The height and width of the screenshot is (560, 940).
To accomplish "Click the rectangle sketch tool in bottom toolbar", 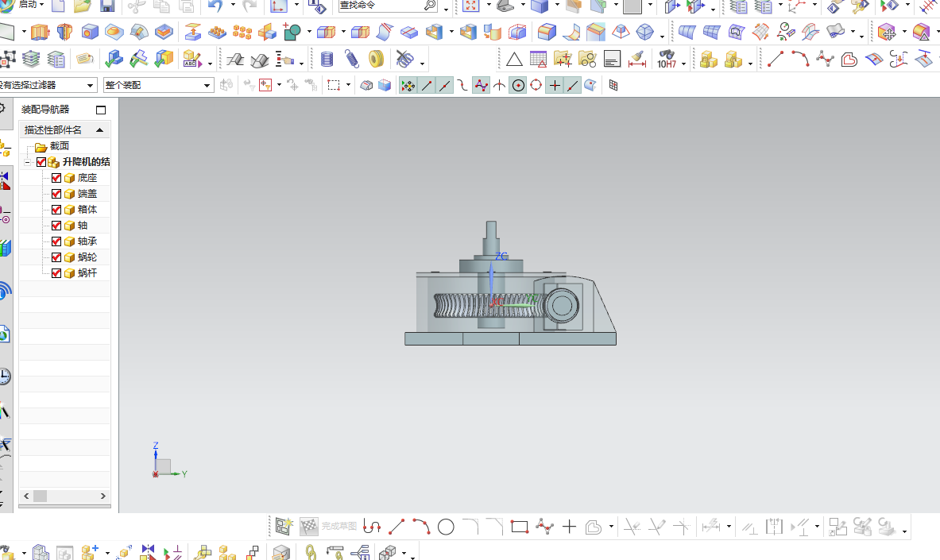I will click(519, 527).
